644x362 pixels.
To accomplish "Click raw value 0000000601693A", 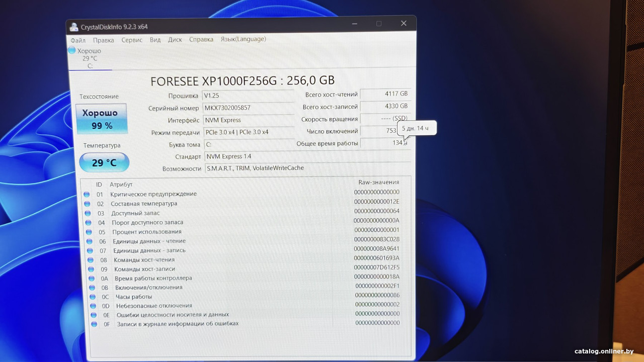I will (377, 258).
